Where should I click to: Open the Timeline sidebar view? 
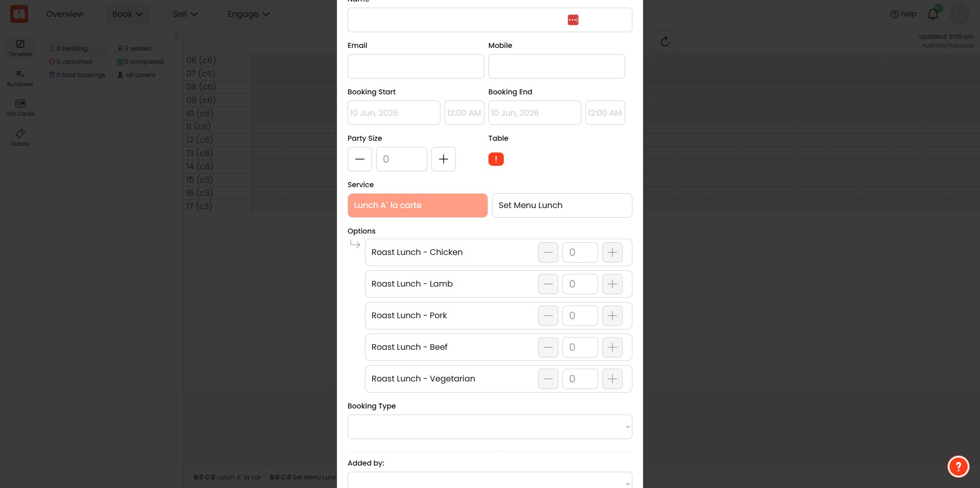click(x=20, y=48)
